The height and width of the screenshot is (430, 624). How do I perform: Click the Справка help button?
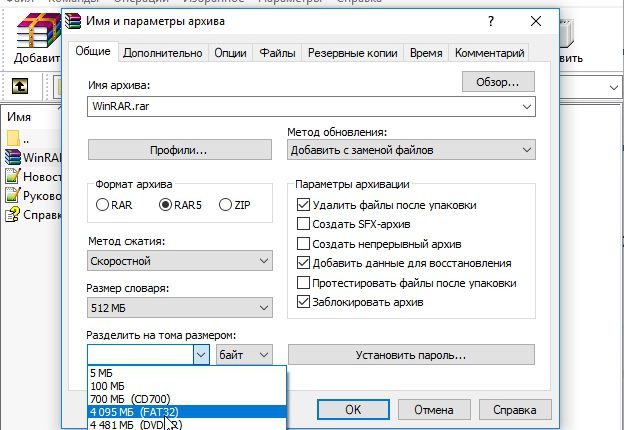tap(515, 410)
